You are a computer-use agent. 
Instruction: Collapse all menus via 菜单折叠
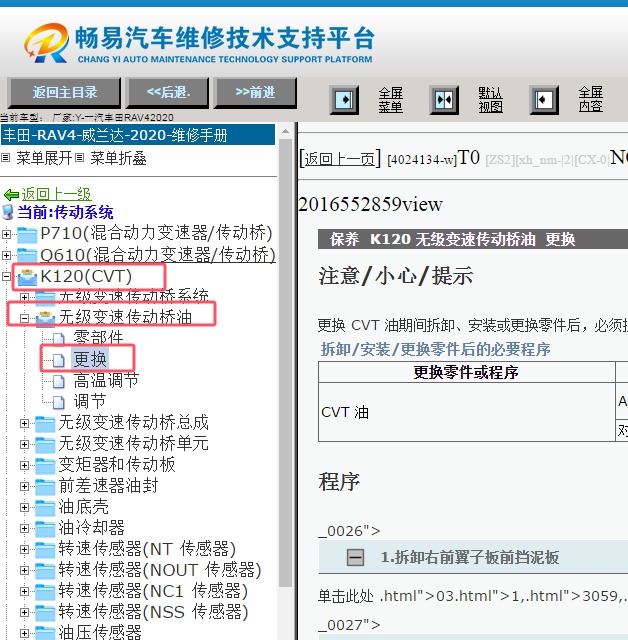pos(118,158)
